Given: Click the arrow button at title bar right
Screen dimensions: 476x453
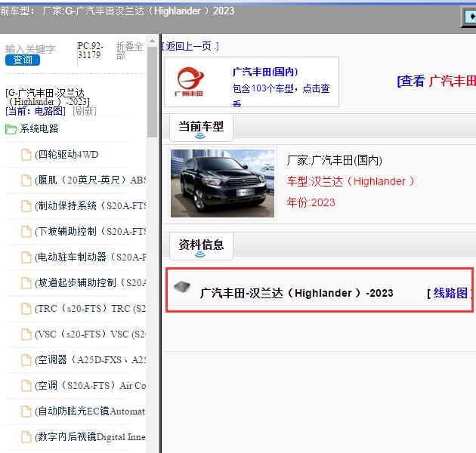Looking at the screenshot, I should [x=469, y=17].
